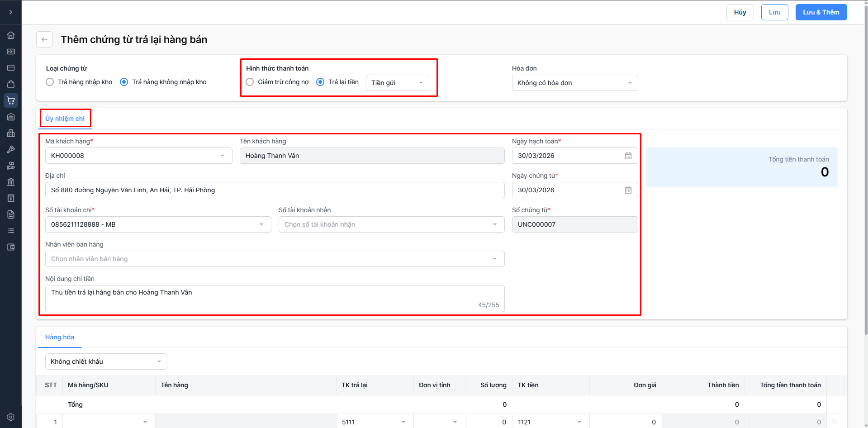Click the Lưu & Thêm button
868x428 pixels.
[x=821, y=12]
